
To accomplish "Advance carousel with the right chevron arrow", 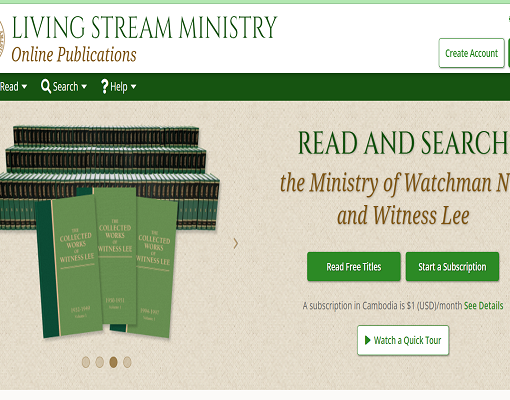I will [x=236, y=243].
